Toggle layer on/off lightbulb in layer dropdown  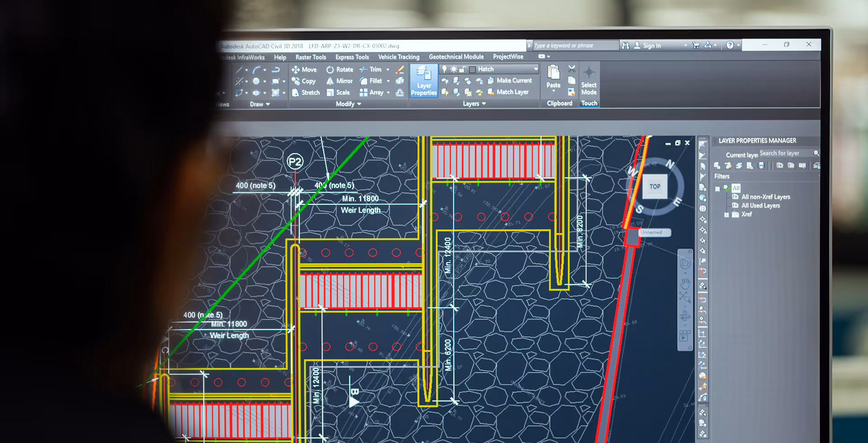pyautogui.click(x=444, y=69)
